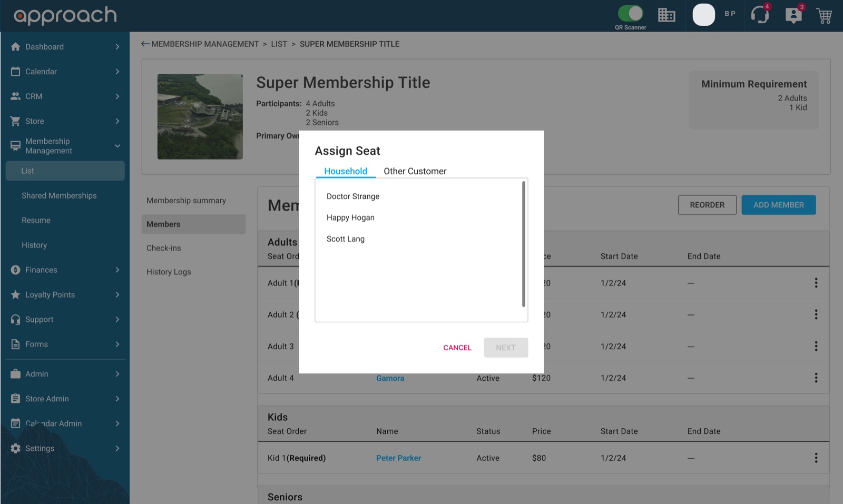Click the Finances dollar icon
This screenshot has height=504, width=843.
pos(15,270)
